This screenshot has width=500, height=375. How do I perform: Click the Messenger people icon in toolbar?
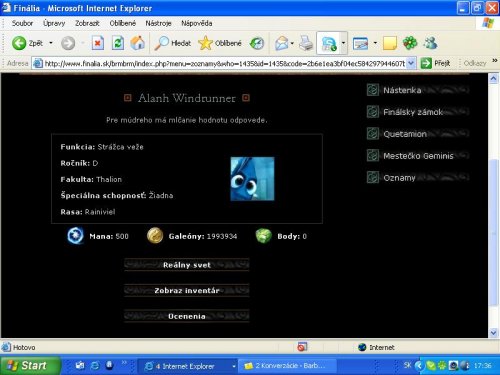(430, 43)
